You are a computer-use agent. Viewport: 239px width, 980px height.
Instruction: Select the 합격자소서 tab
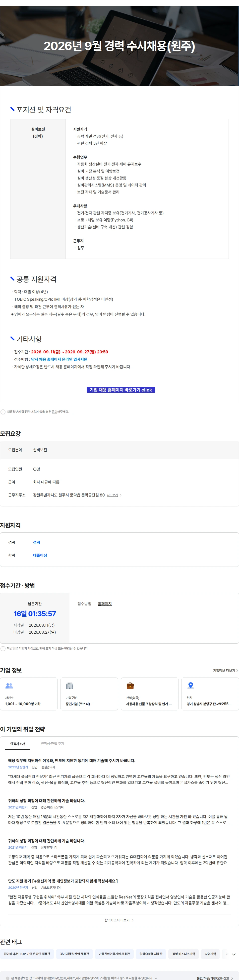click(x=17, y=743)
